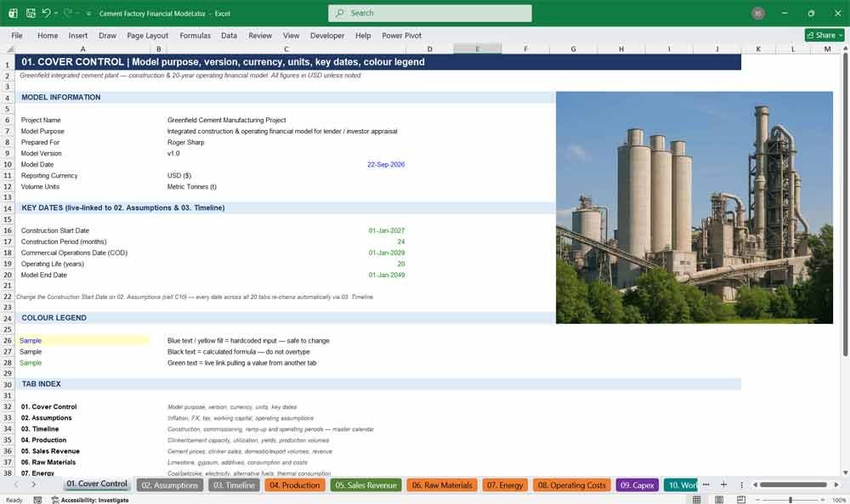Open the Page Layout ribbon tab

tap(147, 35)
